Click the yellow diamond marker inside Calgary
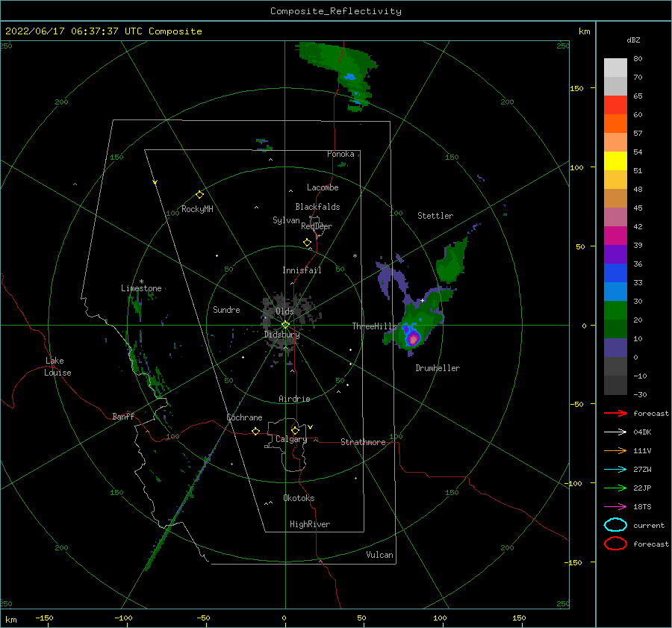Viewport: 672px width, 628px height. [295, 430]
